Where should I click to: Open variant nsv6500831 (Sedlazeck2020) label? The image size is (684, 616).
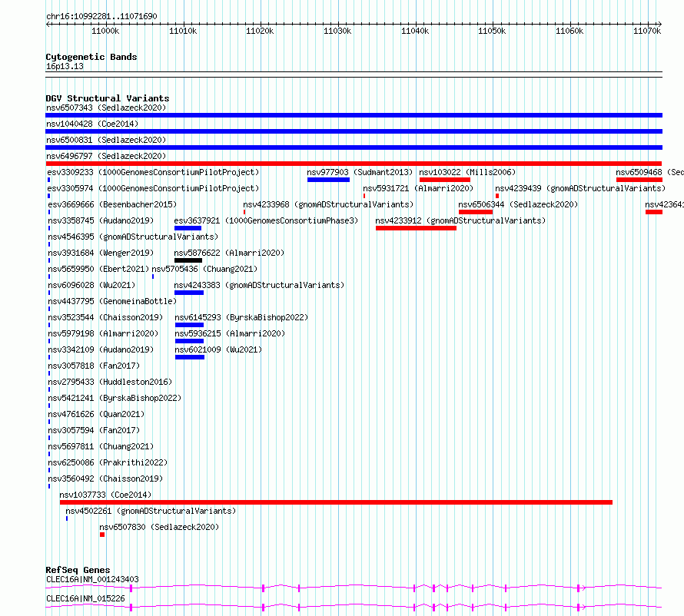[x=106, y=140]
